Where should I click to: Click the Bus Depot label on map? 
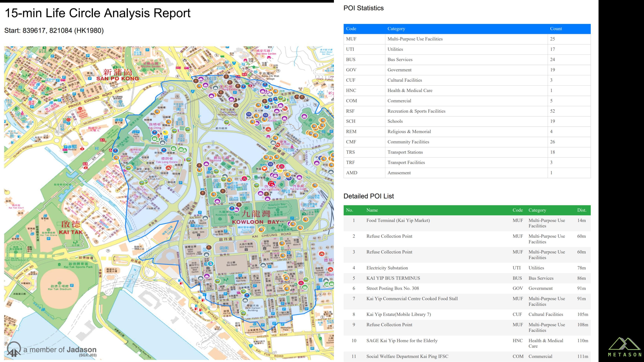pyautogui.click(x=232, y=265)
